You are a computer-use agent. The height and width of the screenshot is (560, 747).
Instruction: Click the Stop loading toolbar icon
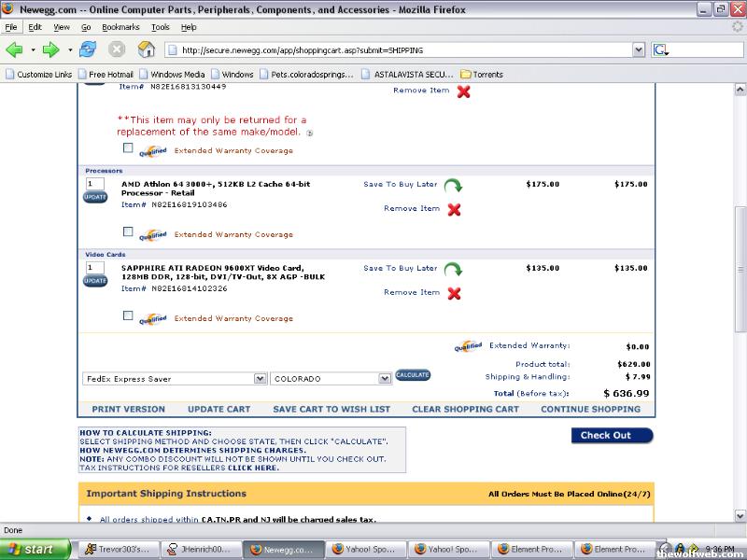(x=117, y=49)
